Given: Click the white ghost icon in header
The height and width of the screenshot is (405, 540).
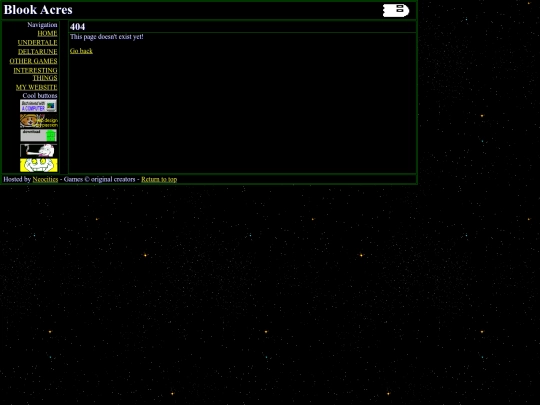Looking at the screenshot, I should [x=396, y=10].
